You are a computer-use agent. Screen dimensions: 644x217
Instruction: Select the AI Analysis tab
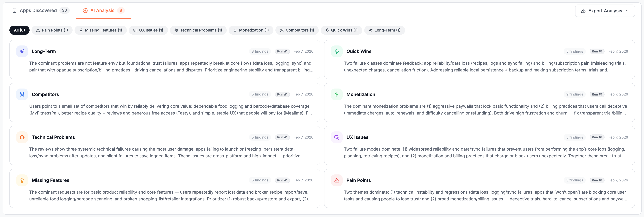click(x=102, y=10)
